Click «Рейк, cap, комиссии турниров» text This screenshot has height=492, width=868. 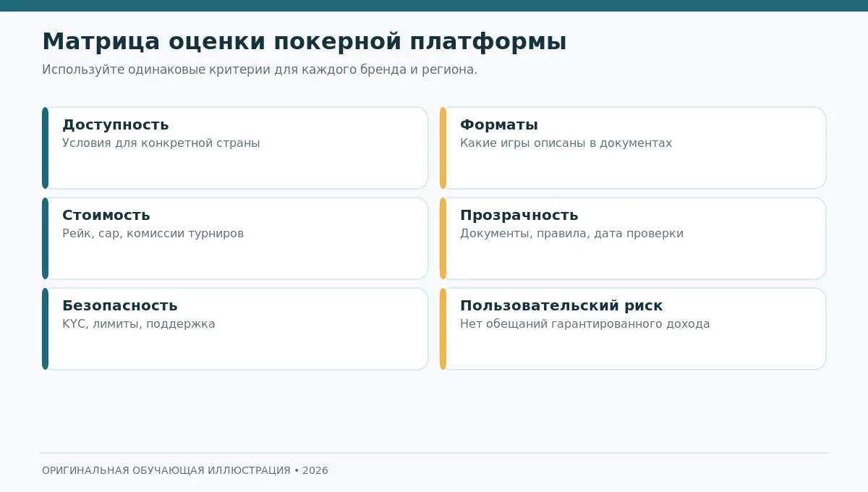[153, 234]
